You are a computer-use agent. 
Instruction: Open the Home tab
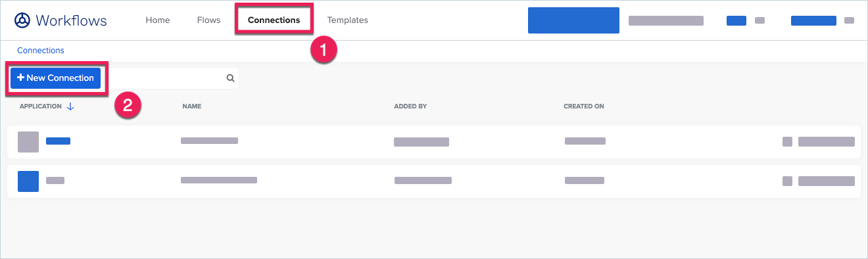[x=158, y=20]
